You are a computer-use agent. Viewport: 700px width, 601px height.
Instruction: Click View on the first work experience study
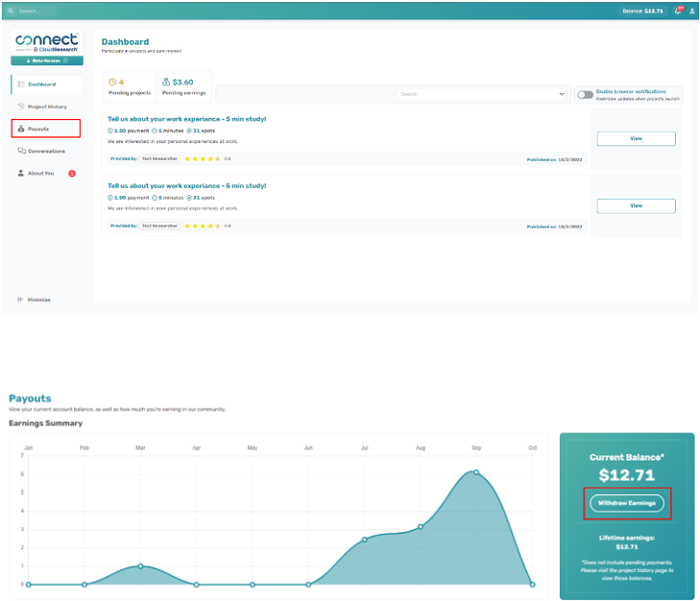[636, 138]
